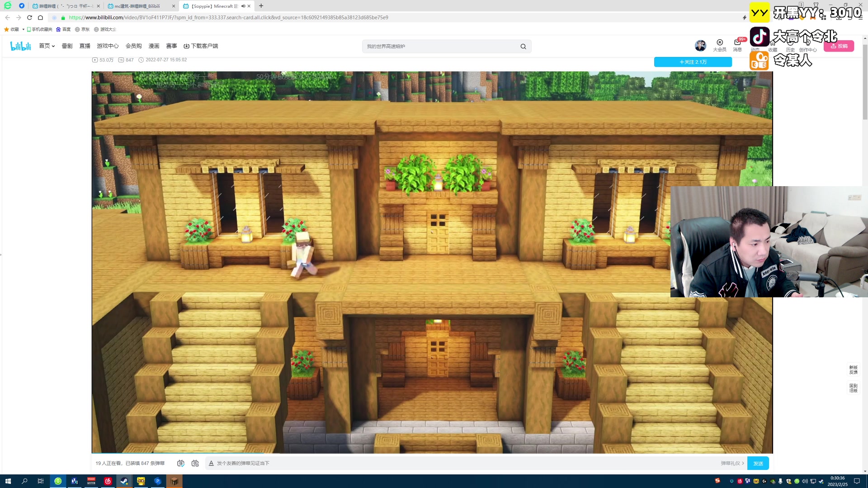Image resolution: width=868 pixels, height=488 pixels.
Task: Click the danmaku font style A icon
Action: click(211, 464)
